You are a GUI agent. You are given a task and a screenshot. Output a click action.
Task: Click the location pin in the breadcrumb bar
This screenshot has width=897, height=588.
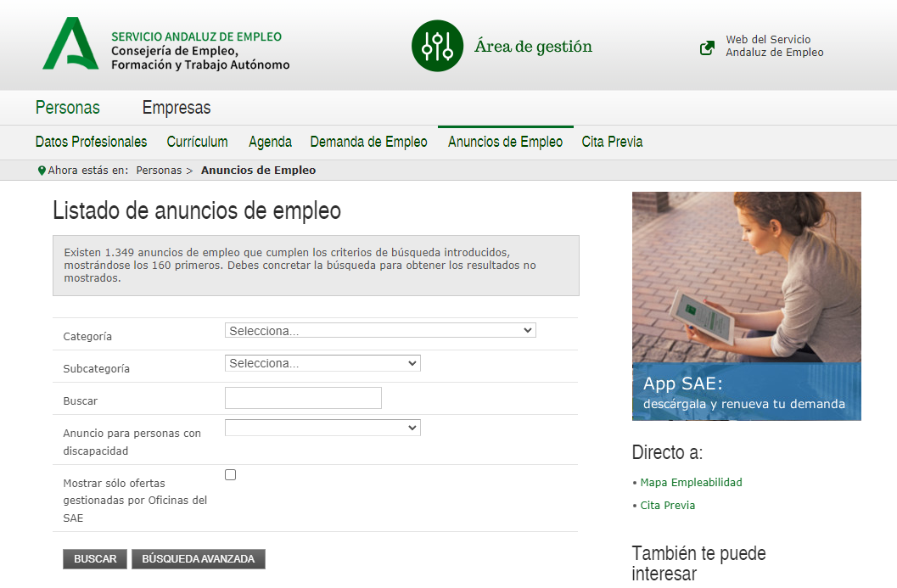[41, 170]
